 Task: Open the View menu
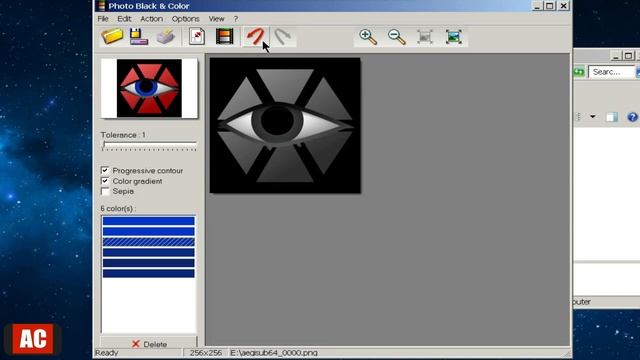[x=216, y=19]
